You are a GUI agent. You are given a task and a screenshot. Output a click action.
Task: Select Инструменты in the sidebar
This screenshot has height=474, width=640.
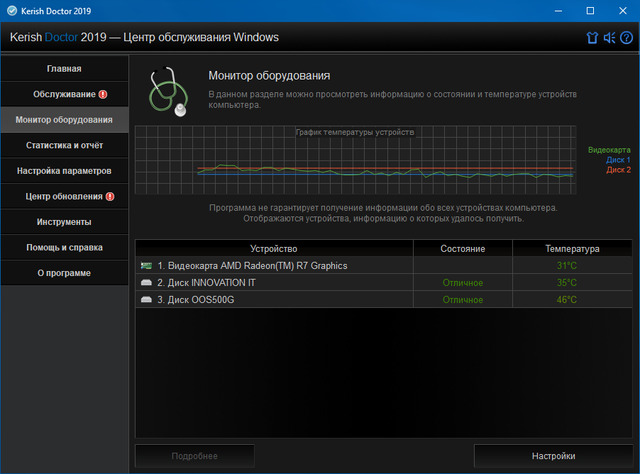[x=64, y=222]
